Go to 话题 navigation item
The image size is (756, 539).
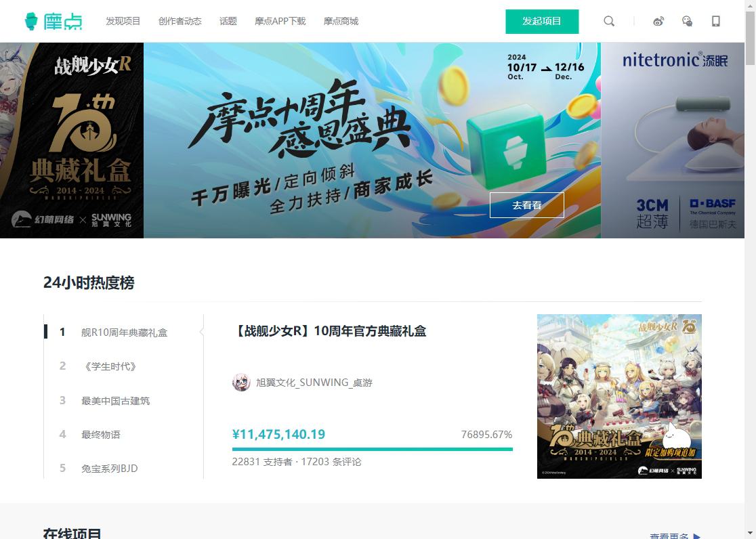tap(228, 21)
